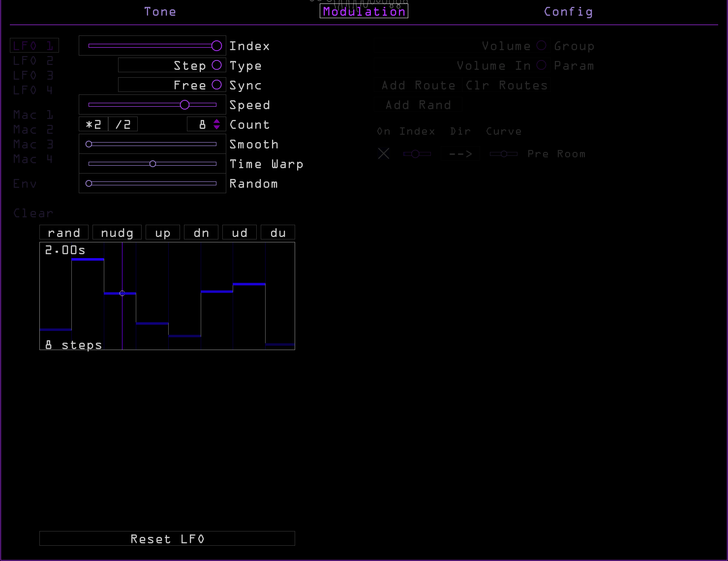Screen dimensions: 728x561
Task: Choose LFO 4 modulator
Action: pos(33,90)
